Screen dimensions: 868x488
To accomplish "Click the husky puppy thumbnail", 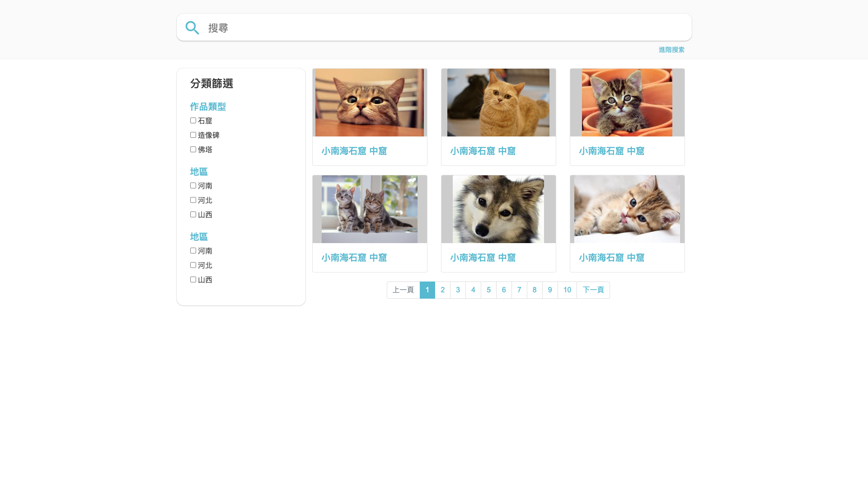I will pyautogui.click(x=498, y=209).
